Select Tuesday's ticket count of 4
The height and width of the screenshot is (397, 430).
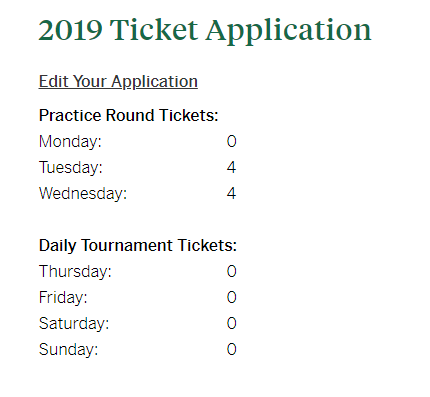[x=232, y=167]
